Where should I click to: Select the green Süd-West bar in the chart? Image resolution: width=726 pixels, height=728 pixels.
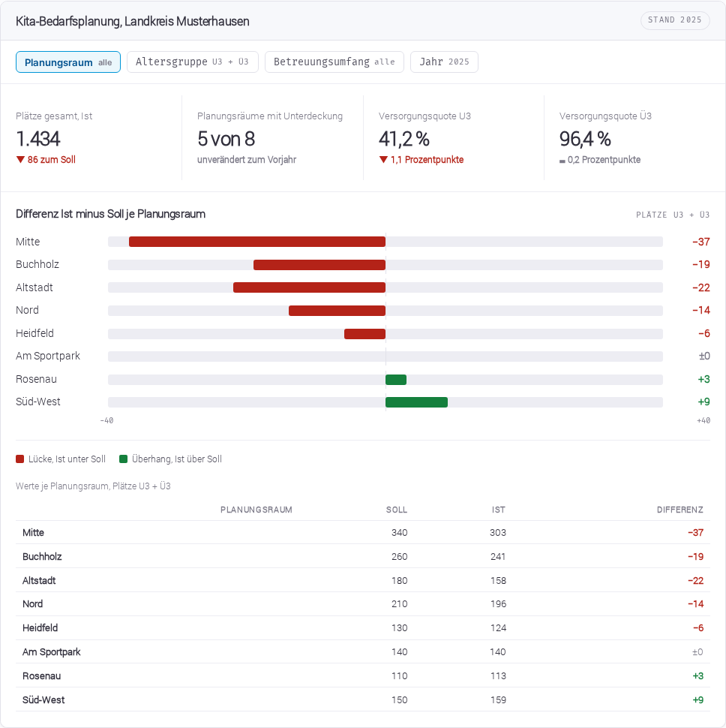416,402
